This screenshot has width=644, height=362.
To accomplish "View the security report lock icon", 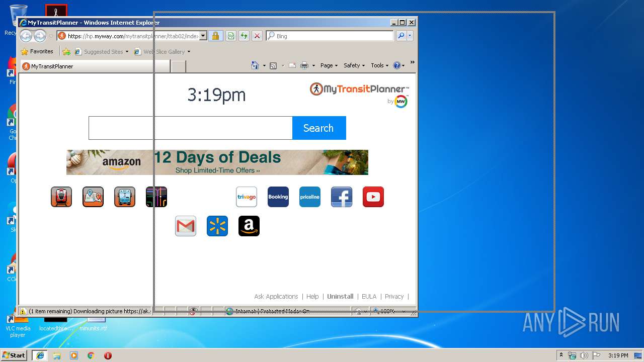I will coord(215,36).
